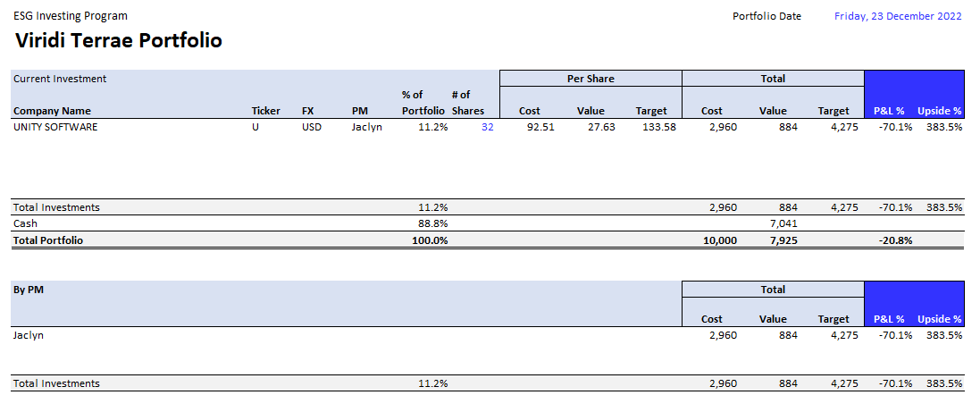Click total portfolio value 7,925
980x412 pixels.
tap(785, 240)
